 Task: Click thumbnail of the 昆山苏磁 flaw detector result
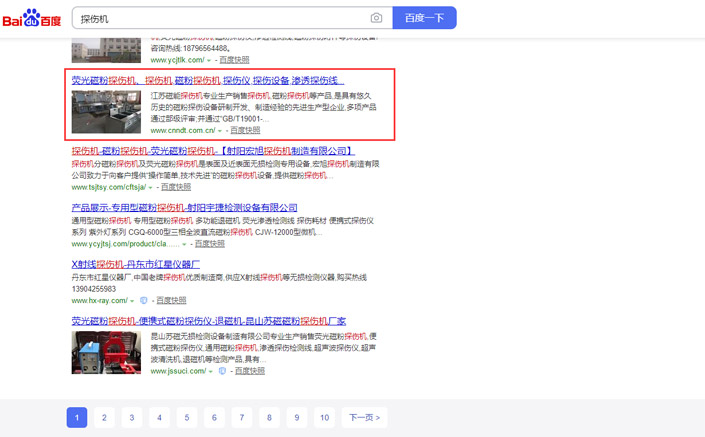click(106, 352)
